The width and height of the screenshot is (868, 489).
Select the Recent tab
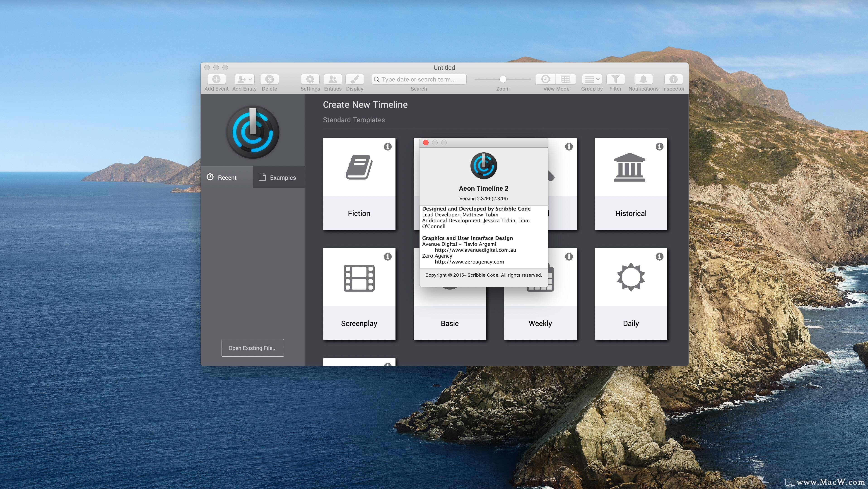[x=227, y=177]
